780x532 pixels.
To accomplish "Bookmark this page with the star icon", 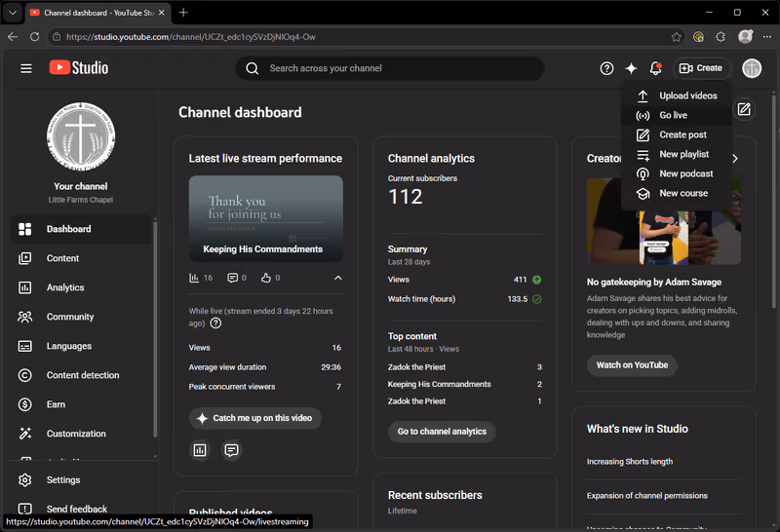I will pyautogui.click(x=676, y=37).
